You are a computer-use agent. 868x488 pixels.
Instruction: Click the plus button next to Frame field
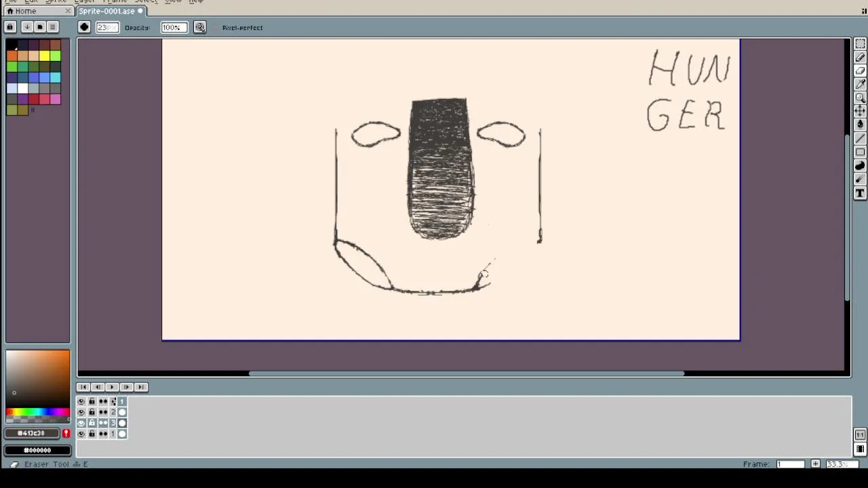click(x=816, y=464)
